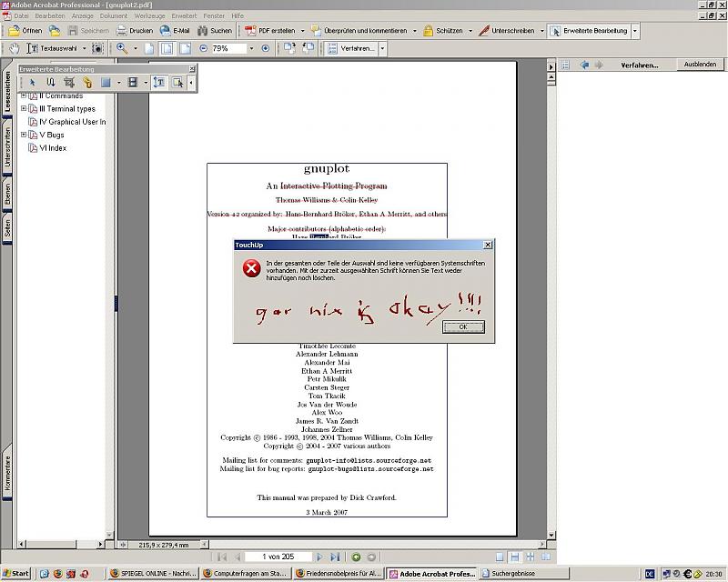Click the page number field

point(278,557)
